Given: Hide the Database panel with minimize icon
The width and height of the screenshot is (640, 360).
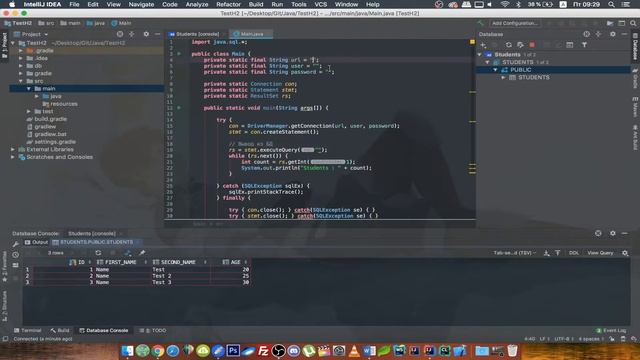Looking at the screenshot, I should point(624,34).
